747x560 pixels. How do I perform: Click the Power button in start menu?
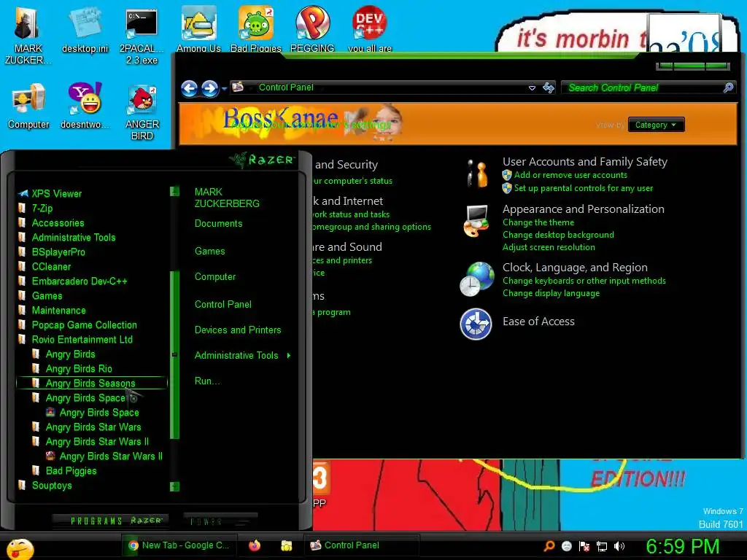220,521
